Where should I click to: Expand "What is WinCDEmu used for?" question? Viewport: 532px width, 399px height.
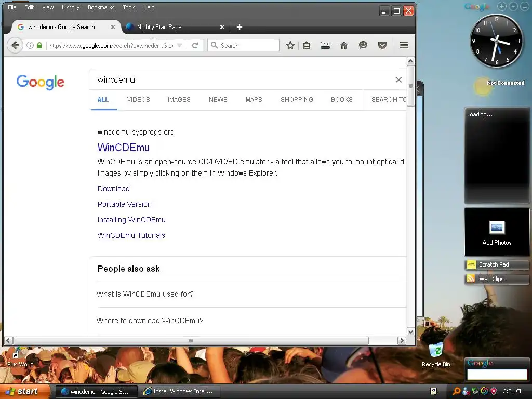click(x=251, y=294)
